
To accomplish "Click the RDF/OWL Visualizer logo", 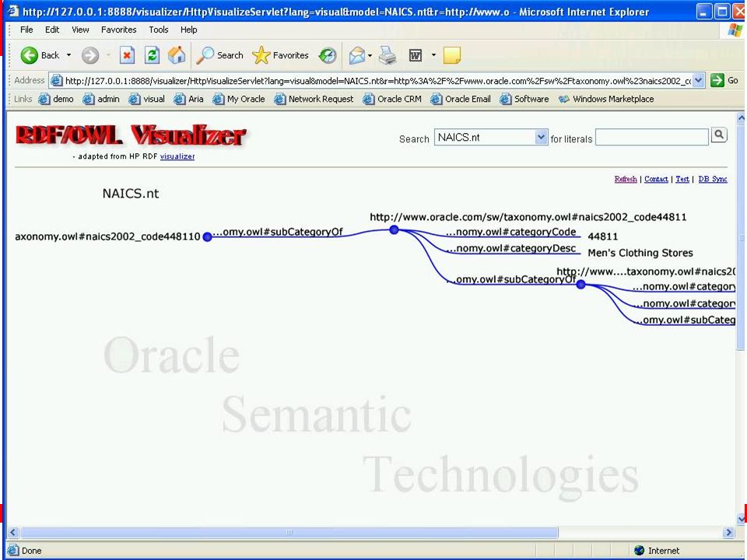I will click(x=131, y=135).
